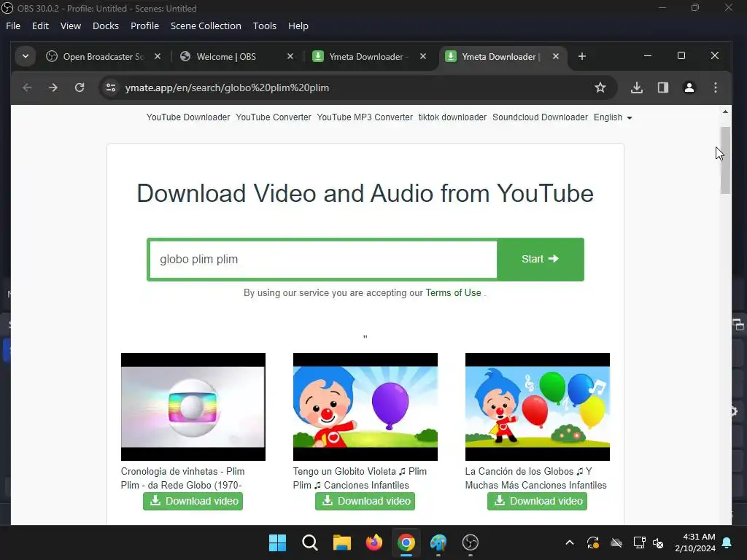Open Chrome three-dot menu
Image resolution: width=747 pixels, height=560 pixels.
(x=715, y=87)
